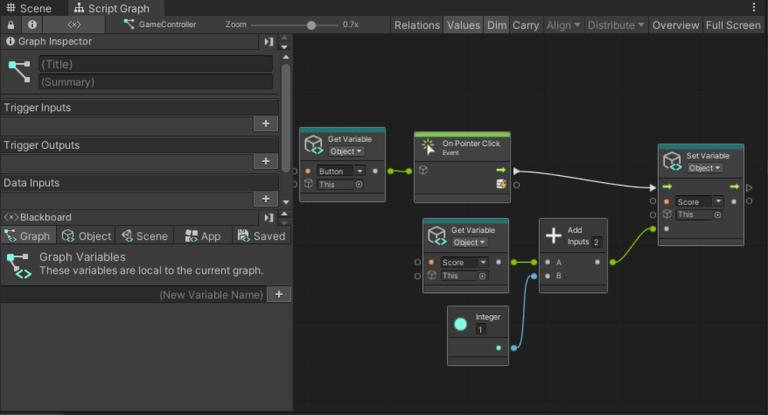Image resolution: width=768 pixels, height=415 pixels.
Task: Toggle the Values display option
Action: (x=463, y=25)
